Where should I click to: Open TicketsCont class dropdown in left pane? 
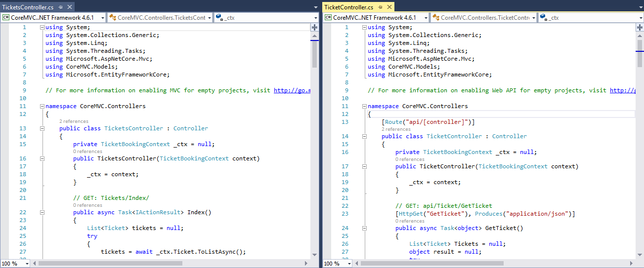coord(210,17)
